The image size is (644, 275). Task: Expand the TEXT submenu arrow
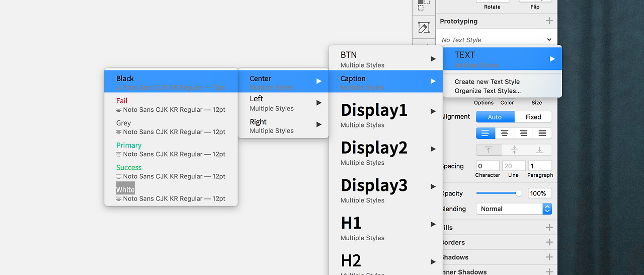552,59
